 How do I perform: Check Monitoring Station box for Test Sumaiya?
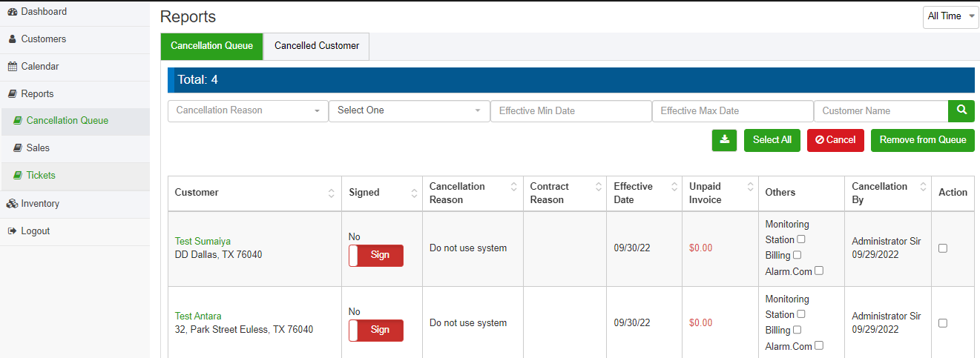(x=800, y=239)
